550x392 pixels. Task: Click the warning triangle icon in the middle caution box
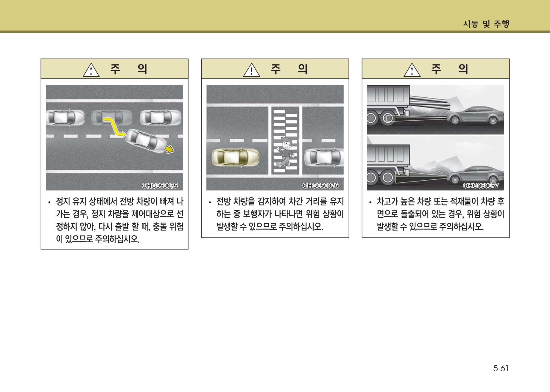tap(252, 70)
